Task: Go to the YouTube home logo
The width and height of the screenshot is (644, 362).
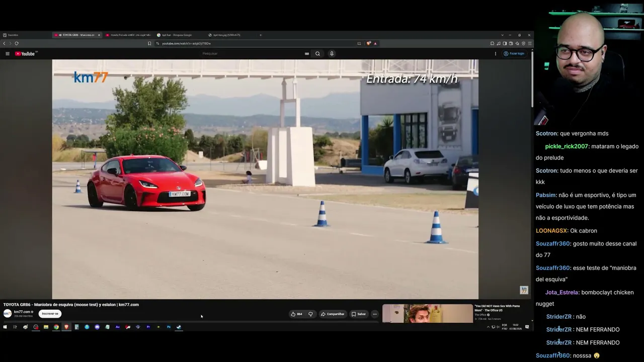Action: [x=25, y=54]
